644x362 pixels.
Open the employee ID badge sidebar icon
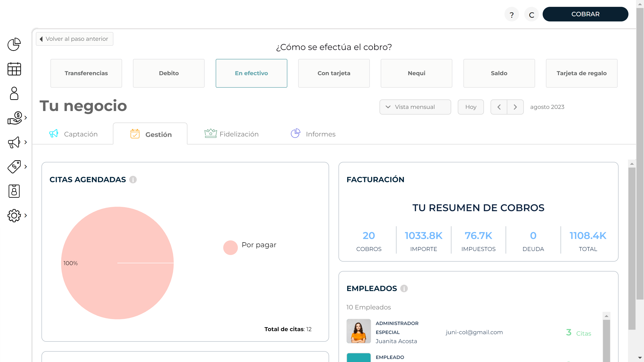(14, 191)
